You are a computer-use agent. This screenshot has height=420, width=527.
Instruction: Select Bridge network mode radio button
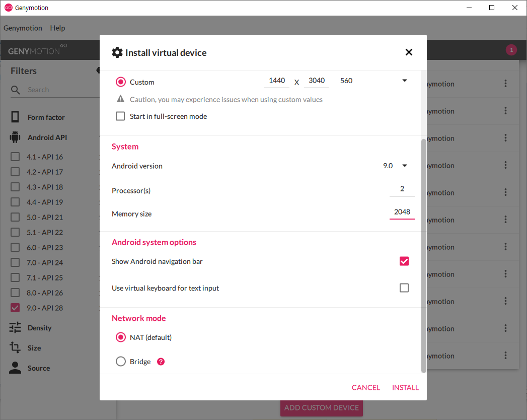click(121, 362)
